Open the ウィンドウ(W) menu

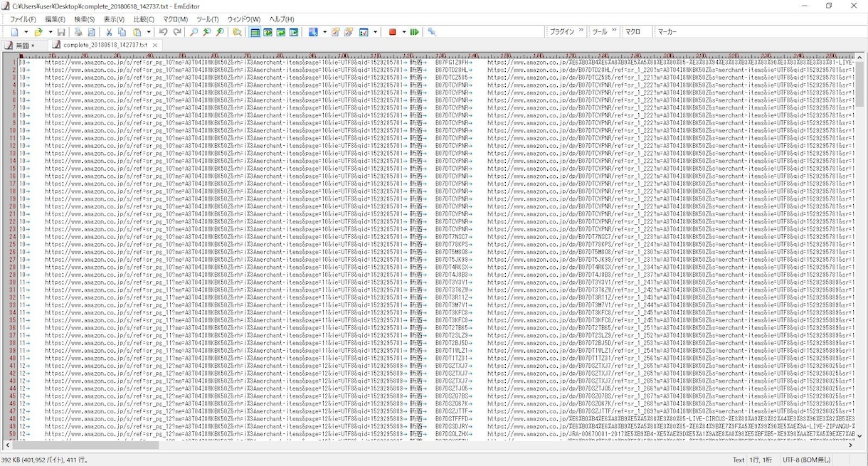tap(243, 19)
